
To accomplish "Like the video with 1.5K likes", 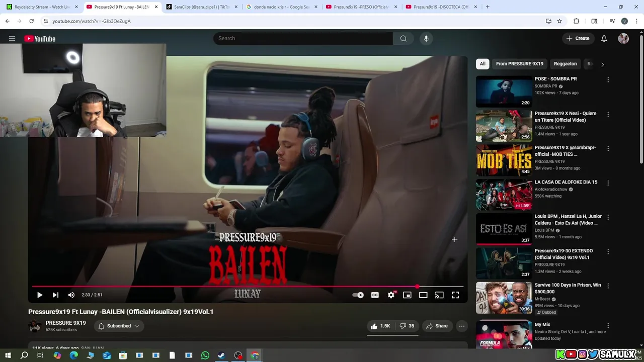I will 381,326.
